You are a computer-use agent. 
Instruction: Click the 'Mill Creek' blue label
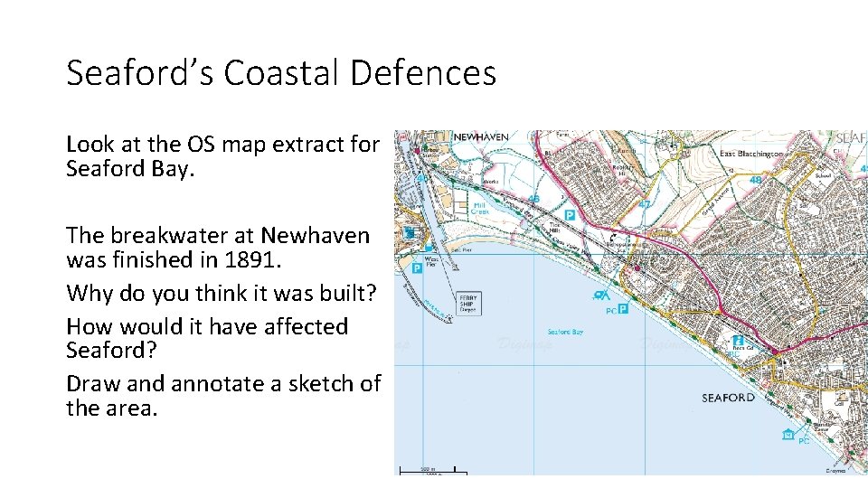479,208
